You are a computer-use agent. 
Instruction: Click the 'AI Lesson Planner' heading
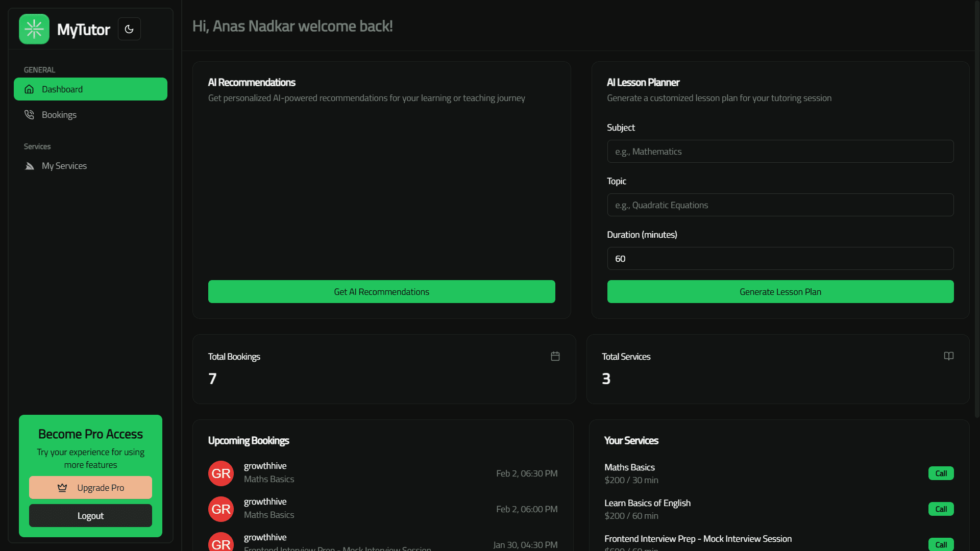point(643,82)
